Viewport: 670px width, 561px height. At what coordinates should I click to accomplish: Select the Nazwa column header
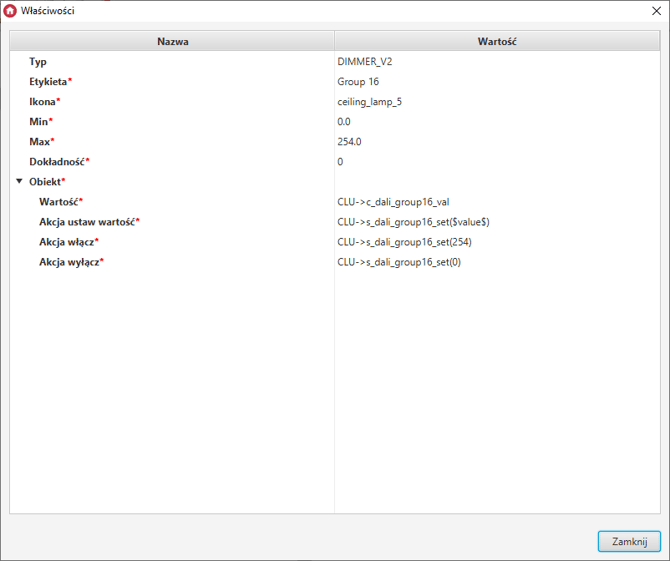tap(172, 42)
